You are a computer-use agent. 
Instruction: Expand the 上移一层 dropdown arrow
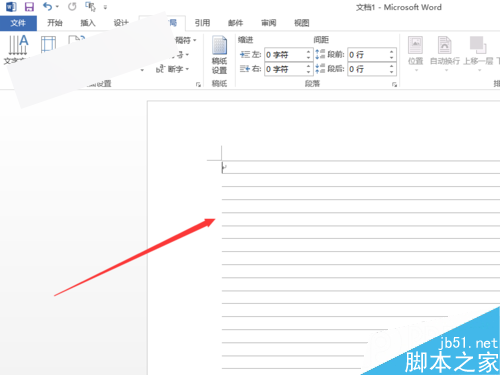pyautogui.click(x=479, y=70)
